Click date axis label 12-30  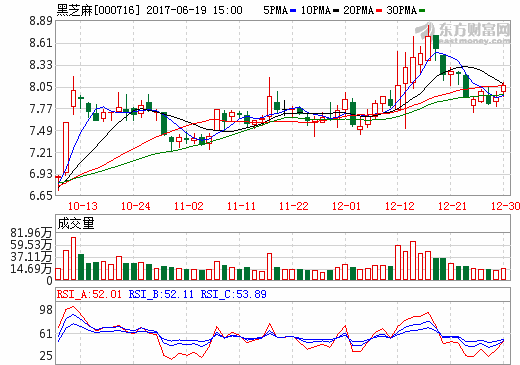tap(505, 206)
